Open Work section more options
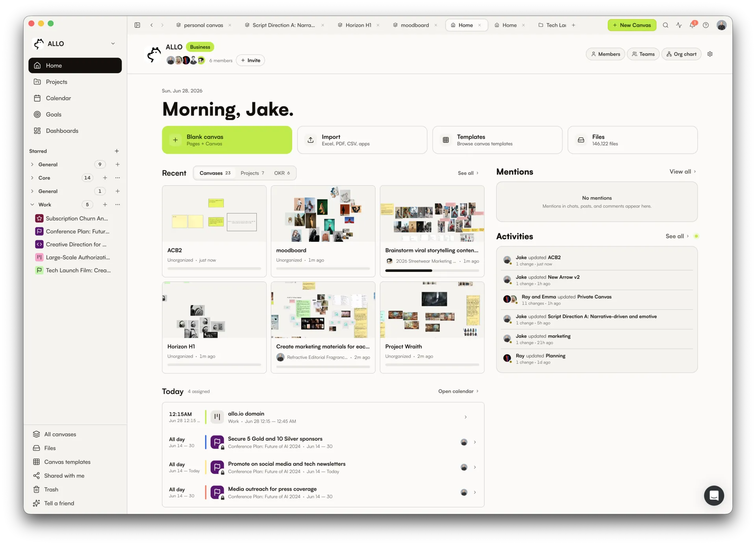 pos(117,205)
